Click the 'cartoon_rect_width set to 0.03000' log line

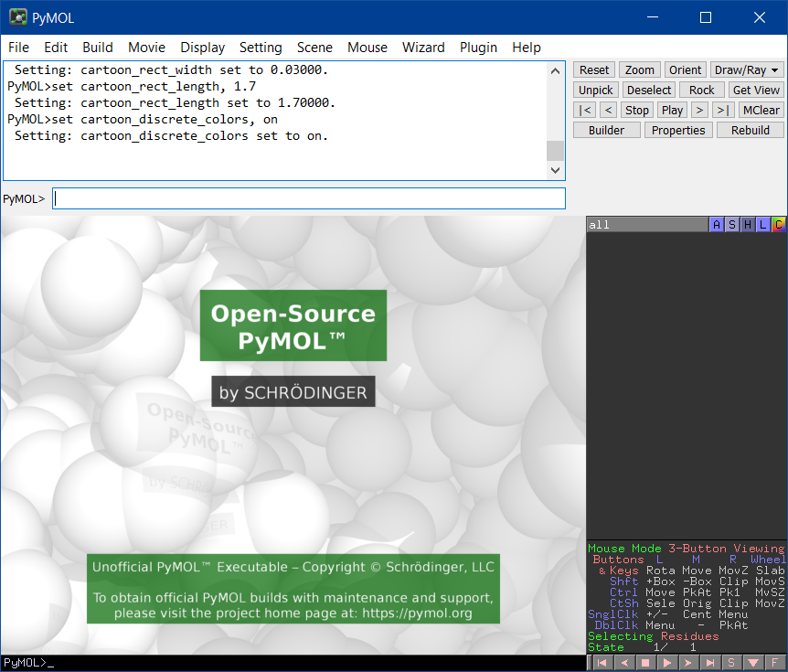pyautogui.click(x=171, y=69)
